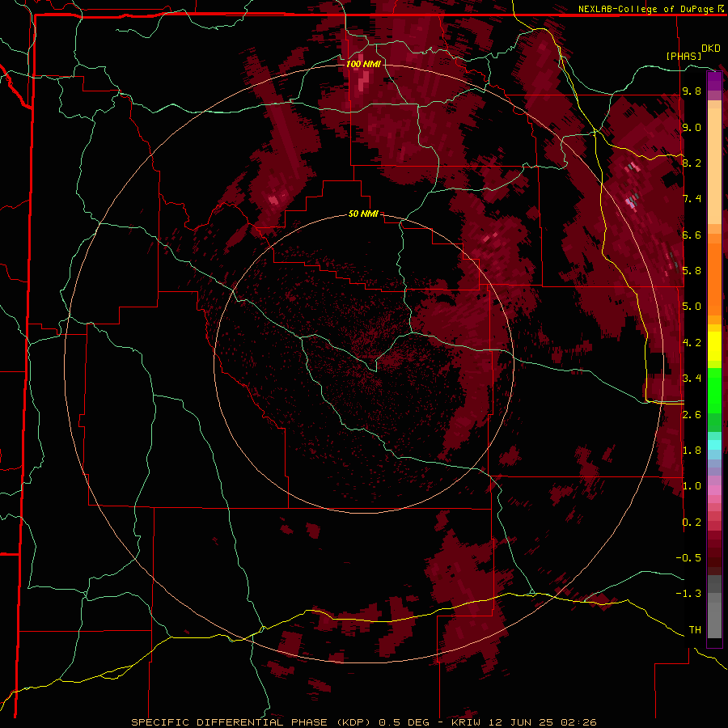
Task: Click the '50 NMI' range ring label
Action: [363, 214]
